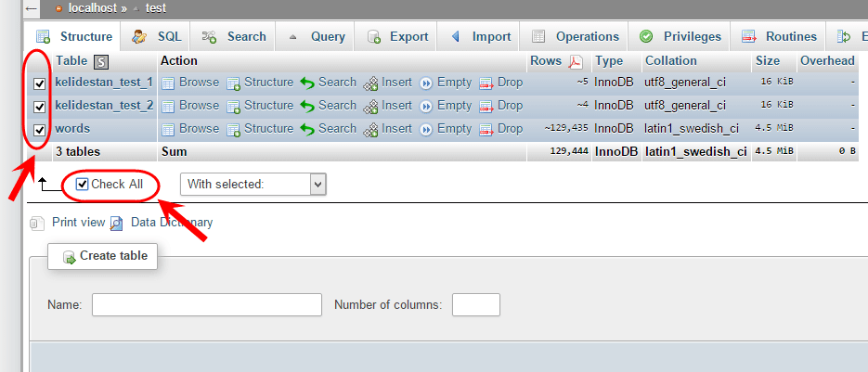868x372 pixels.
Task: Click the Structure icon for words table
Action: click(x=234, y=130)
